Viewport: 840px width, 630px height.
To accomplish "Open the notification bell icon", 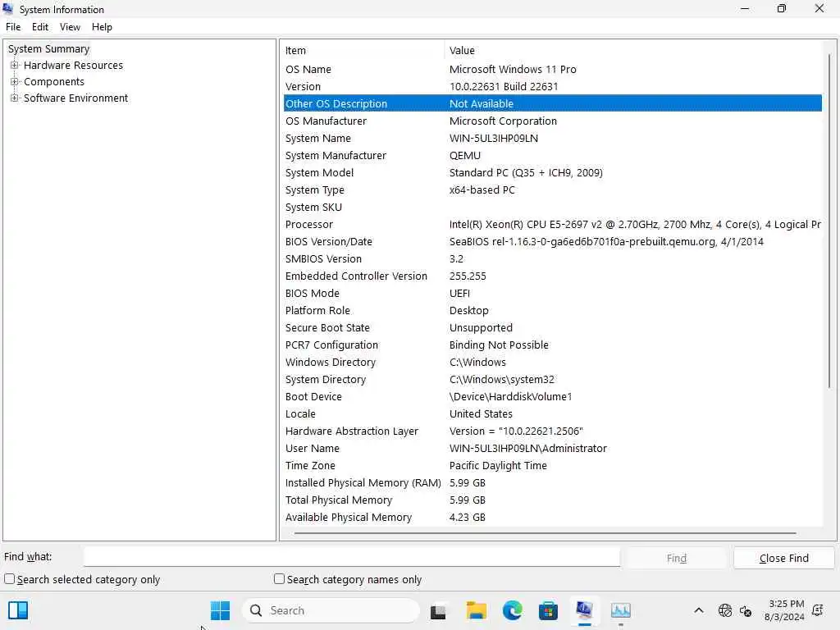I will (x=818, y=610).
